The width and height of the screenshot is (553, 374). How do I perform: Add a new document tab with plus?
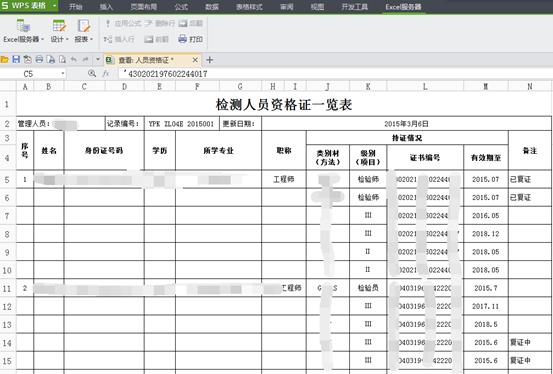coord(209,60)
